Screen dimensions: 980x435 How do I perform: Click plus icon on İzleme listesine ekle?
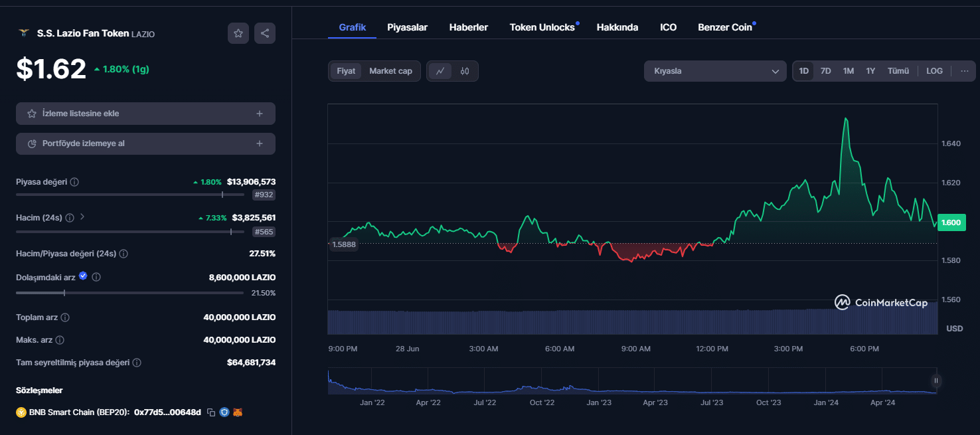[x=260, y=114]
